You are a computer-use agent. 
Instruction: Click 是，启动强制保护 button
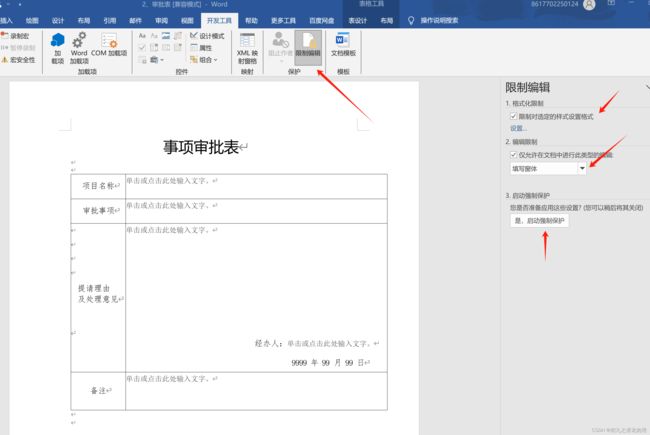[x=539, y=221]
